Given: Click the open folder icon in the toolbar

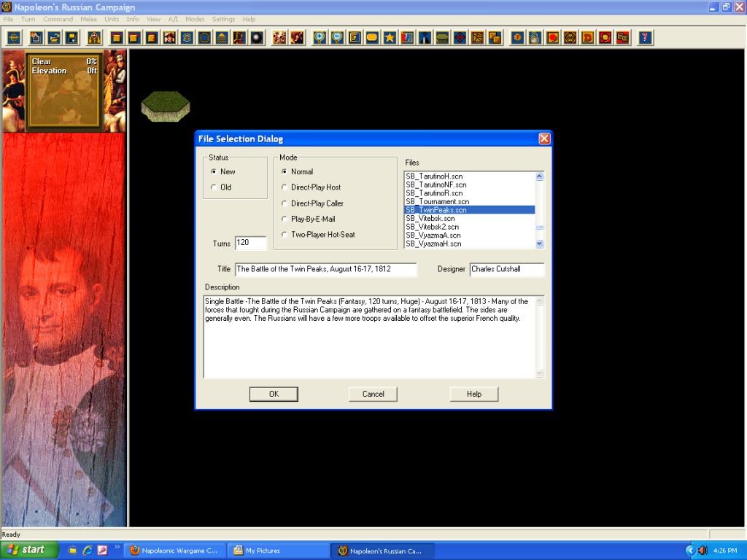Looking at the screenshot, I should point(54,38).
